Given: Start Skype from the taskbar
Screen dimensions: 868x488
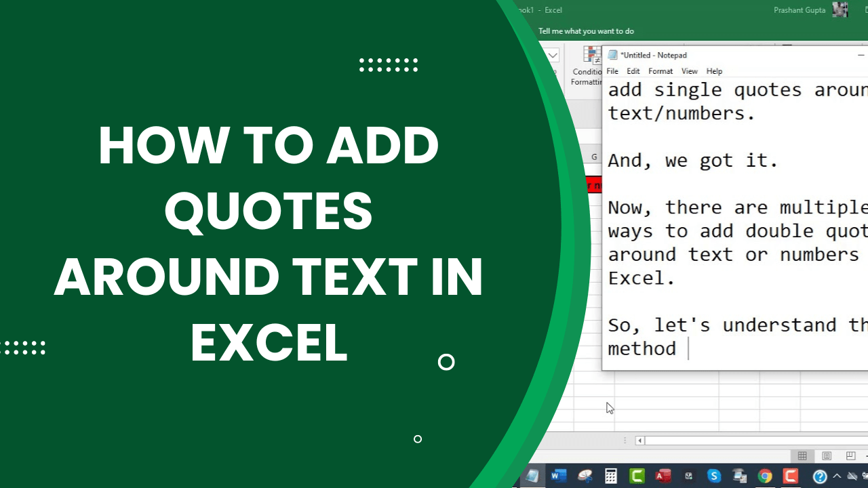Looking at the screenshot, I should 714,476.
